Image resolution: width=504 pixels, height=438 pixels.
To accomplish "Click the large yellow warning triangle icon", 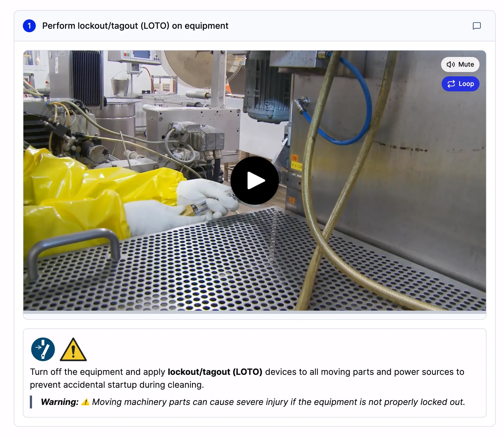I will (73, 349).
